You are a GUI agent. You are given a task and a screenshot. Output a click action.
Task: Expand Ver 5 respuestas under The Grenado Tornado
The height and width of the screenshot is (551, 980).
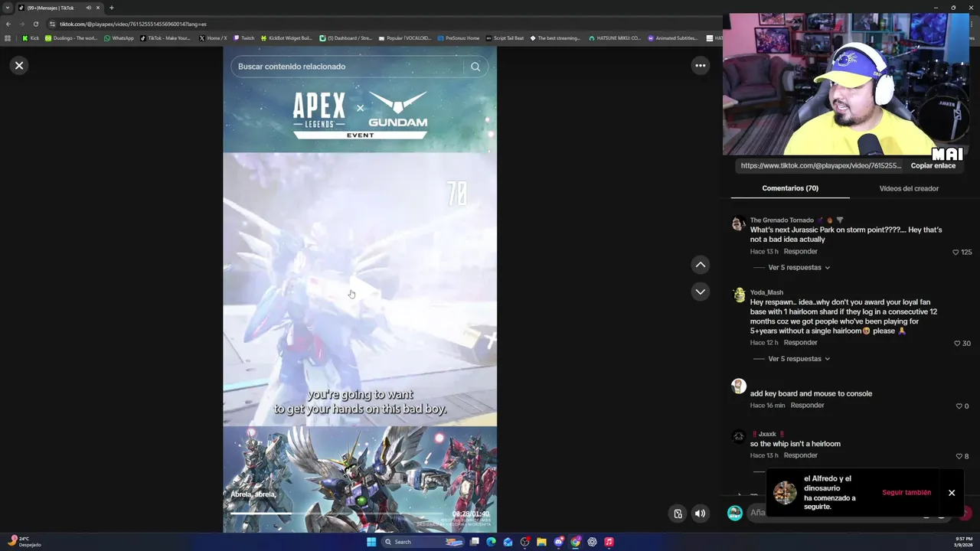[799, 268]
